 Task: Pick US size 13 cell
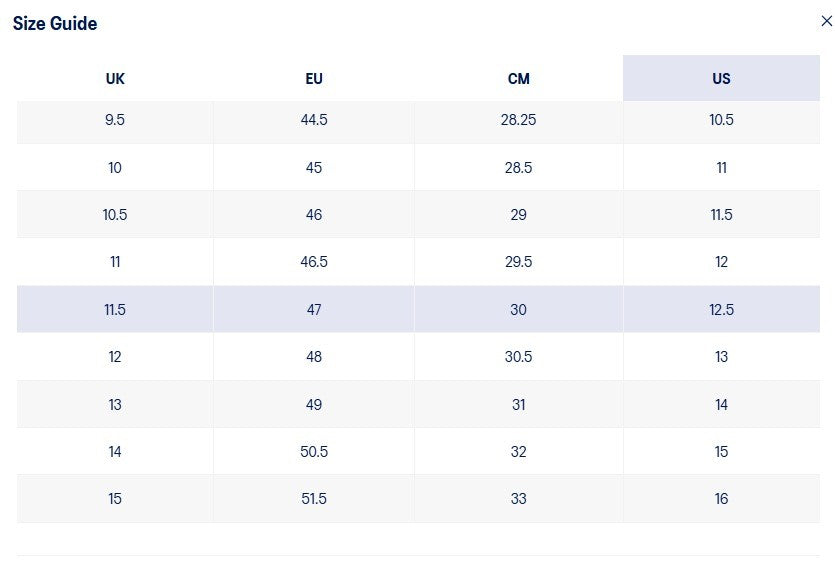[x=721, y=357]
